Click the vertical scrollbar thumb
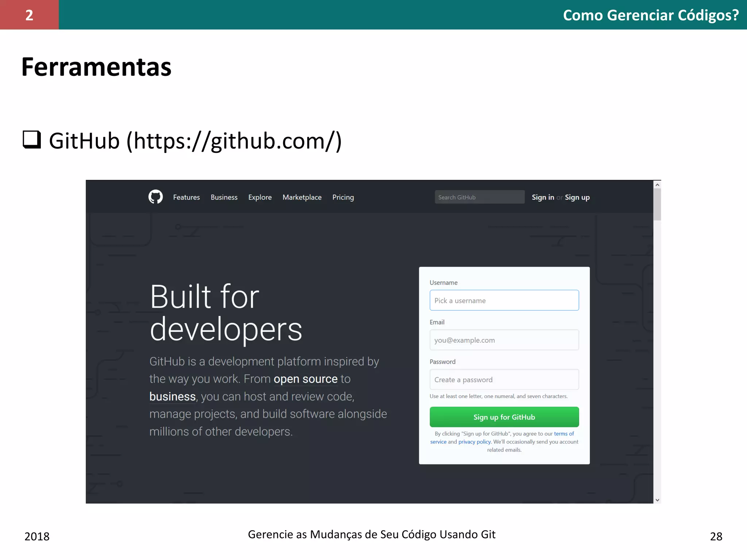This screenshot has width=747, height=560. [x=657, y=204]
